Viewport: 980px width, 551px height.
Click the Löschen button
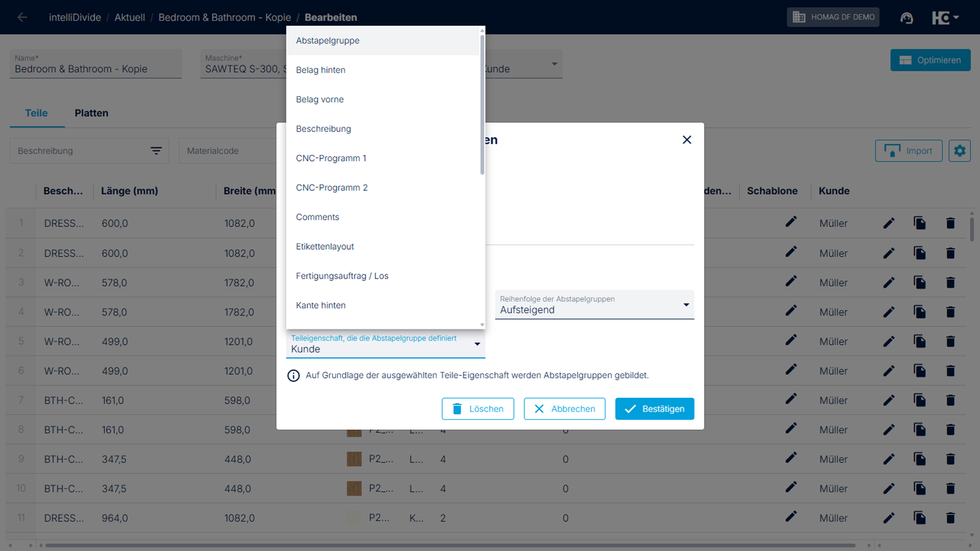tap(478, 409)
